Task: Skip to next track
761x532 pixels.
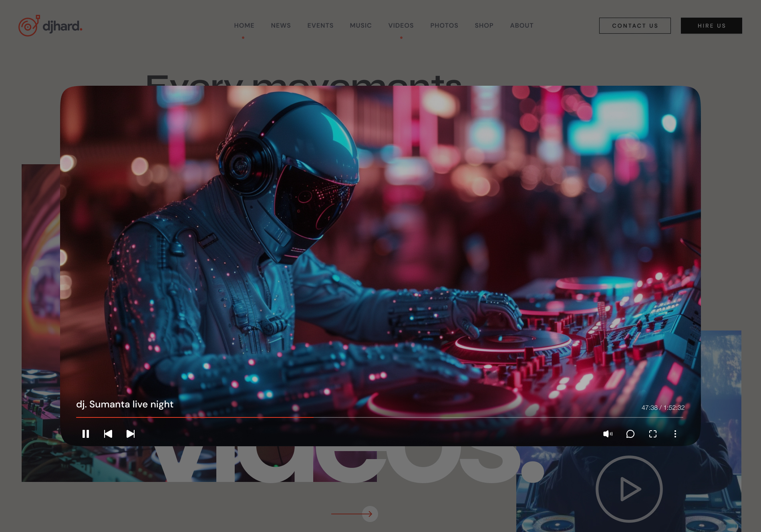Action: tap(130, 434)
